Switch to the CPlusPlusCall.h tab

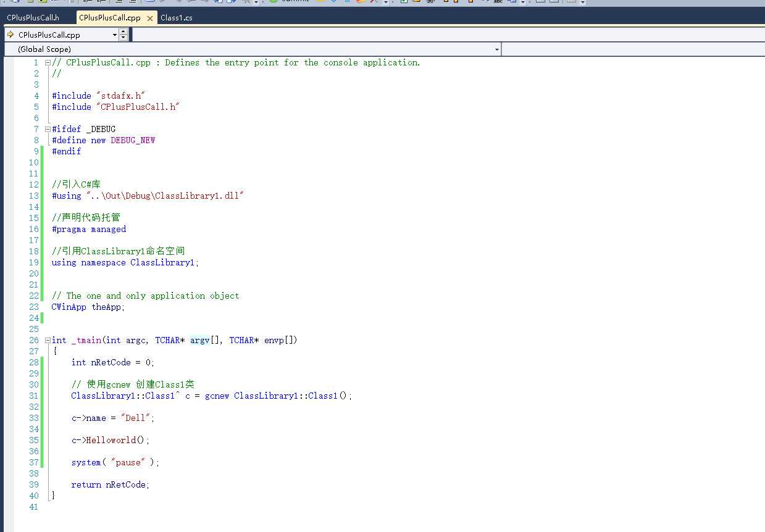click(33, 18)
